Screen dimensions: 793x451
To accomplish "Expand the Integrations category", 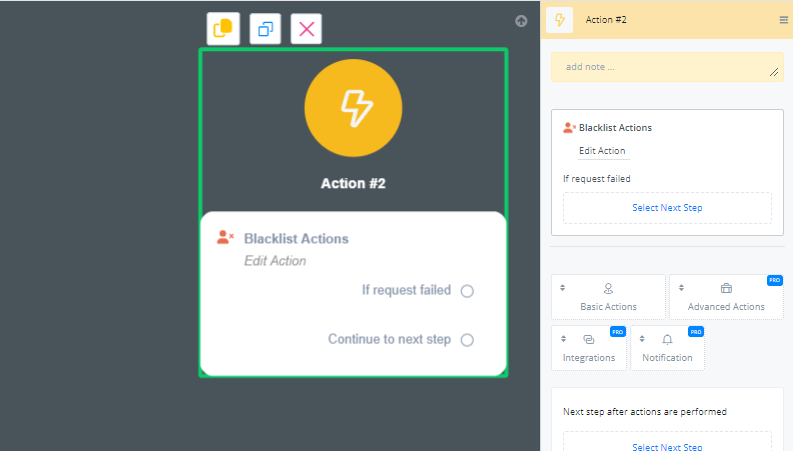I will coord(589,348).
